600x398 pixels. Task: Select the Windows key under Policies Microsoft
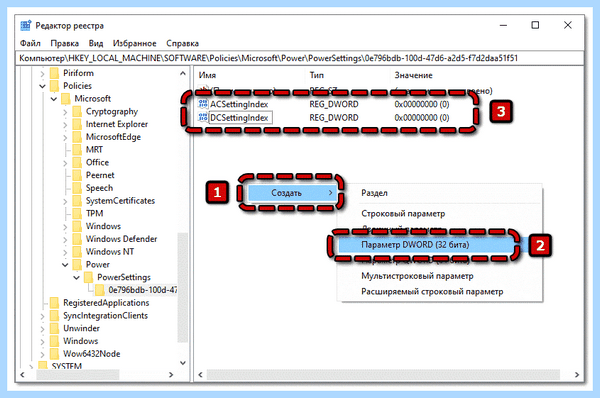click(103, 226)
